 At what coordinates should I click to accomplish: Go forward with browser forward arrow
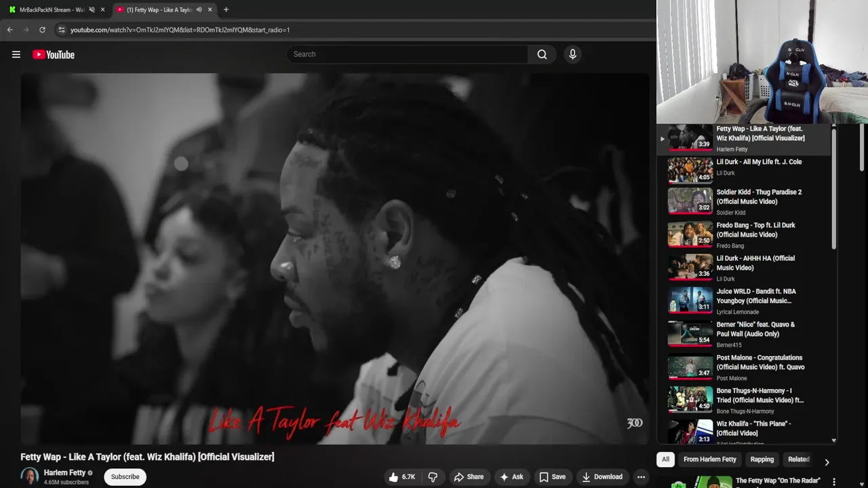pos(26,30)
